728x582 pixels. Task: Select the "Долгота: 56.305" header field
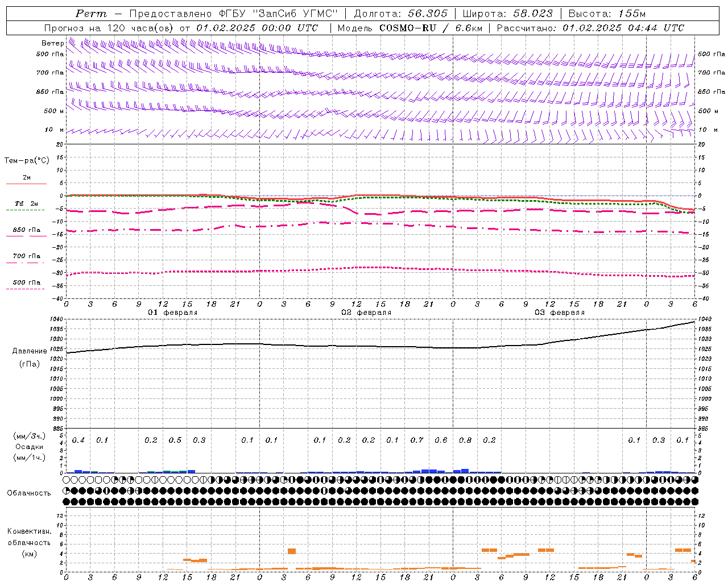(401, 14)
